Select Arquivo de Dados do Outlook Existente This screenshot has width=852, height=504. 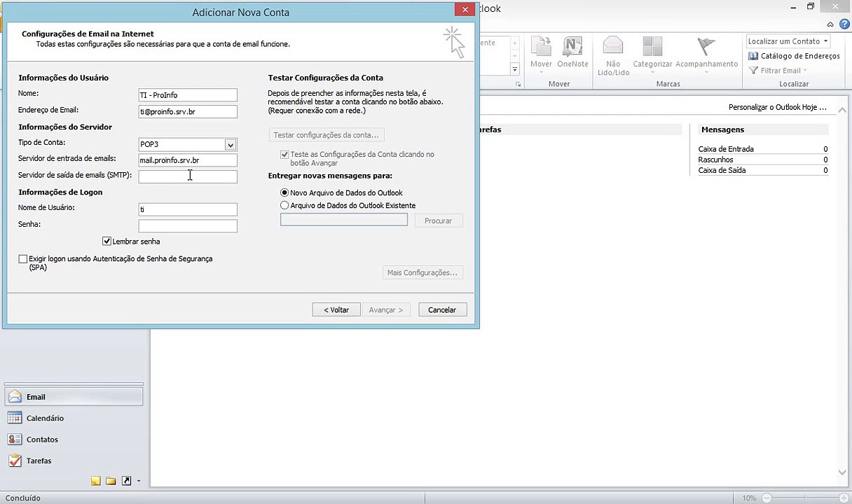click(284, 206)
